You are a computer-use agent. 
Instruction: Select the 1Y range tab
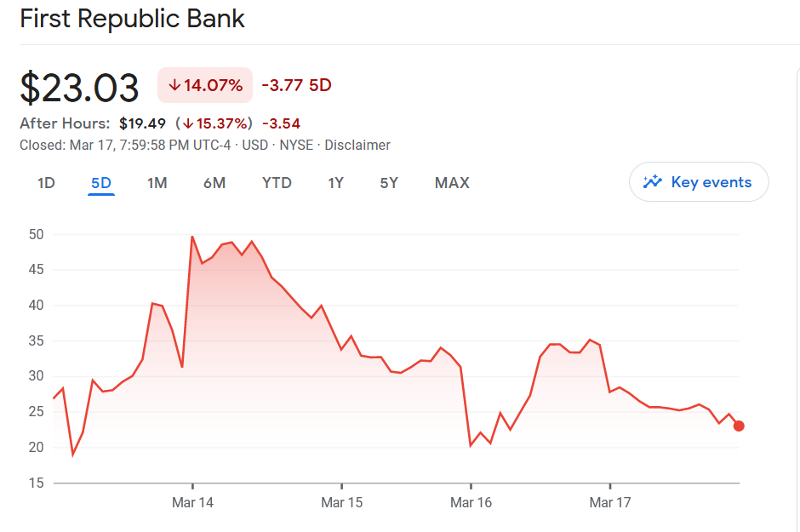[x=336, y=183]
